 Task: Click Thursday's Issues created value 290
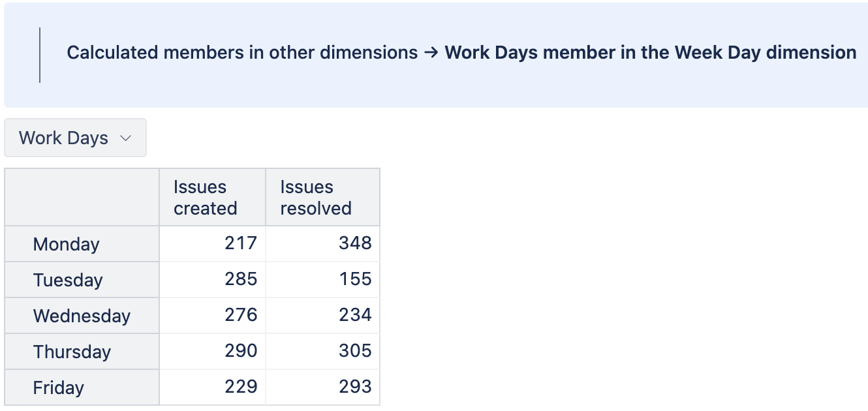[241, 351]
